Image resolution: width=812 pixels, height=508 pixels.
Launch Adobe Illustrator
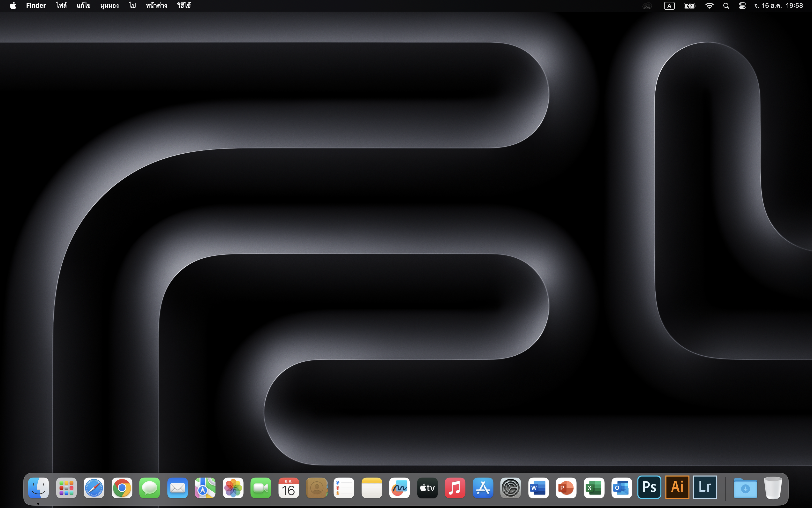pos(677,487)
